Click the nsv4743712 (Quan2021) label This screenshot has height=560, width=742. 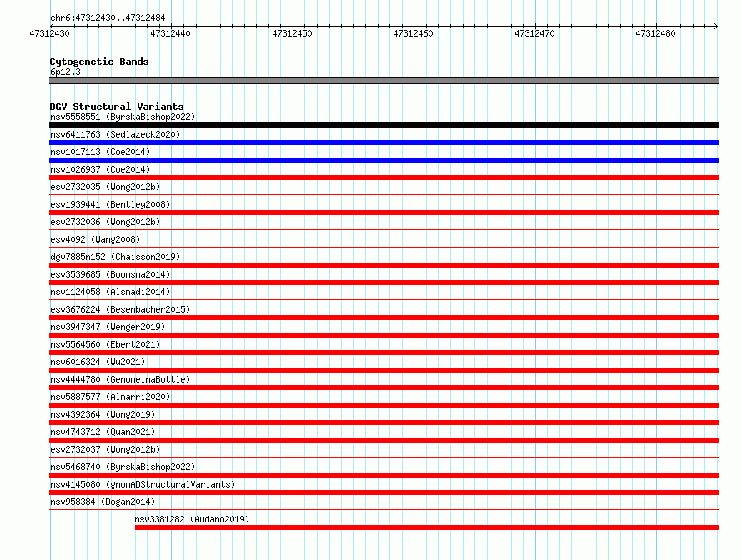point(103,432)
